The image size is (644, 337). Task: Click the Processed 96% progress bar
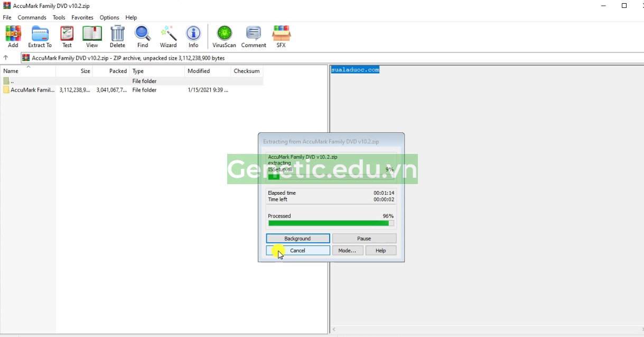[331, 223]
